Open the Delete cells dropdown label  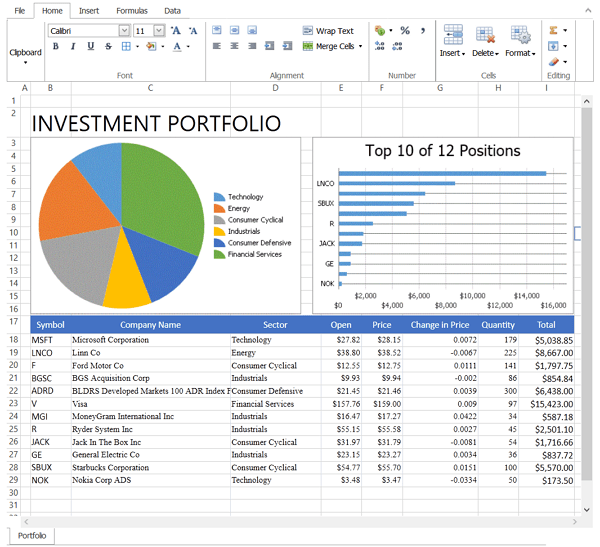(485, 53)
